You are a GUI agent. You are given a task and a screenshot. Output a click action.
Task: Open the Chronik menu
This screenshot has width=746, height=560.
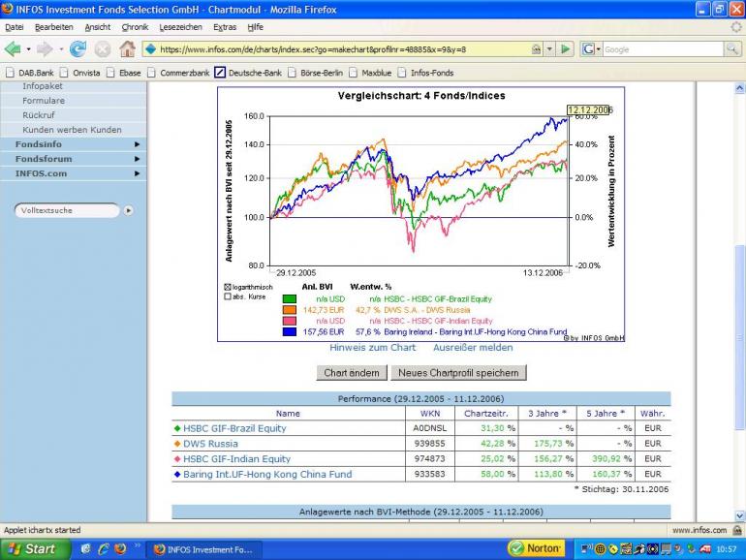pyautogui.click(x=135, y=27)
